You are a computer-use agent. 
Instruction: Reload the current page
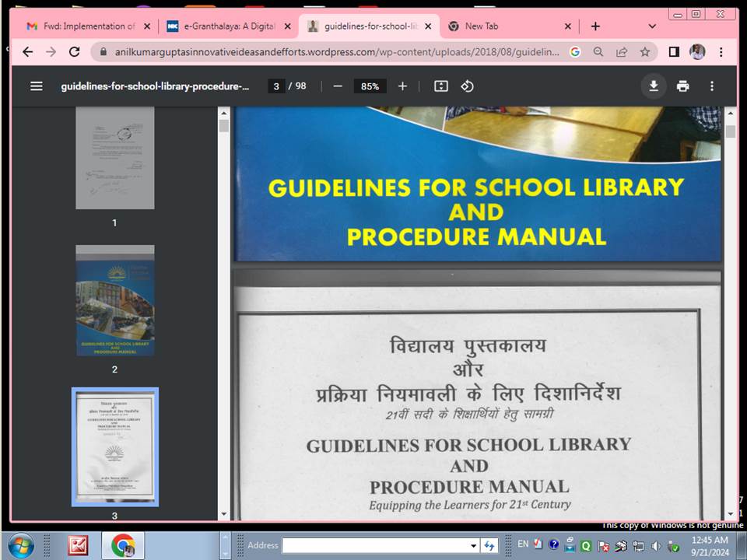click(x=75, y=52)
